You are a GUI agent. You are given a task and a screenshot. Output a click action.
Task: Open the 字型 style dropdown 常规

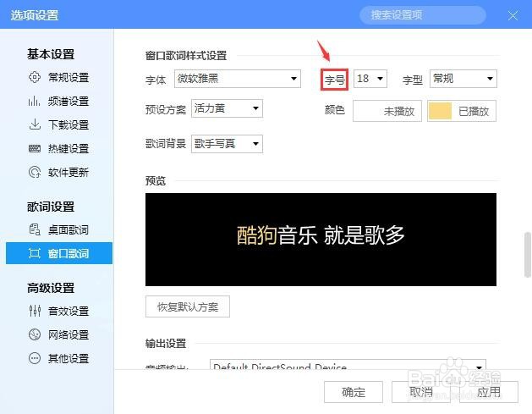tap(463, 79)
